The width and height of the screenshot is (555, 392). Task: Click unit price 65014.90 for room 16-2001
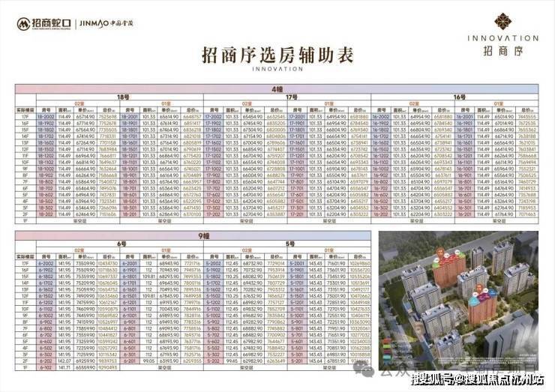[504, 116]
